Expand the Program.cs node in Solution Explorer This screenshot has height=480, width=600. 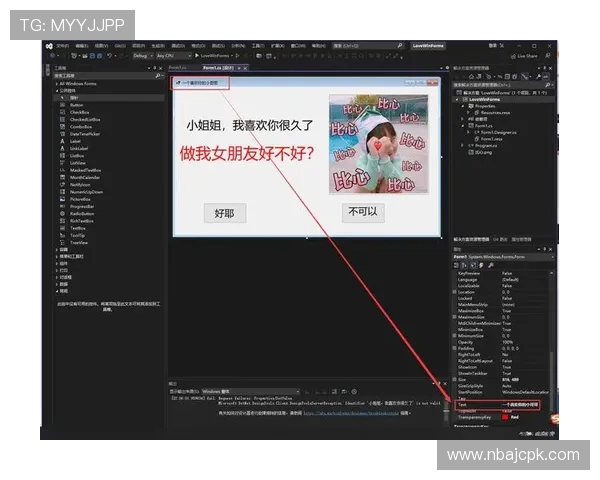click(462, 145)
